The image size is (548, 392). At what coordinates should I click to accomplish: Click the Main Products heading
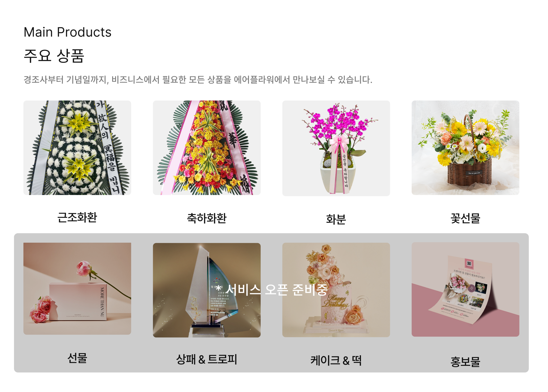click(68, 32)
